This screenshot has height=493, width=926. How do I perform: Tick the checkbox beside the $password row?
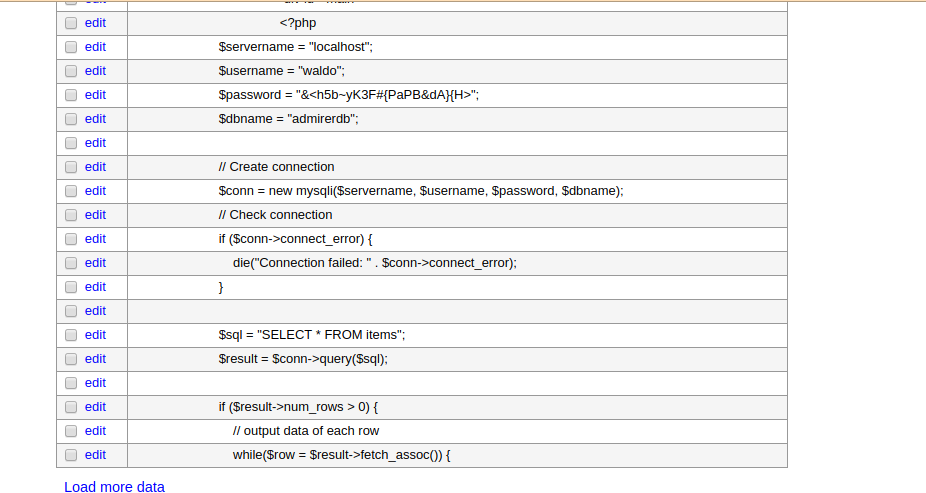tap(71, 95)
